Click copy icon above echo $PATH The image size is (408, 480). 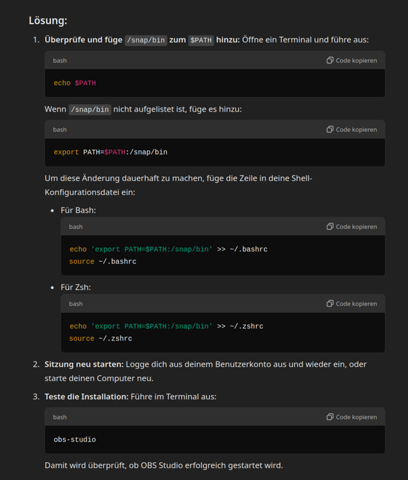click(x=330, y=60)
